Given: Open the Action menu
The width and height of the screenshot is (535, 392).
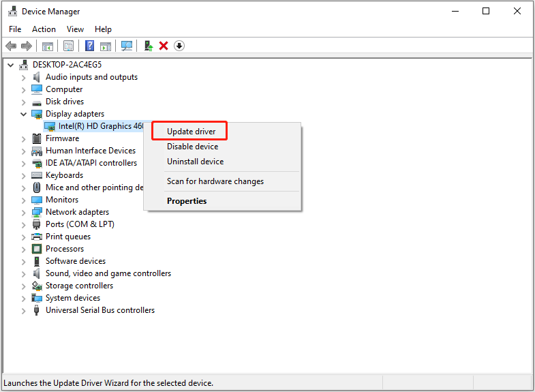Looking at the screenshot, I should click(x=44, y=29).
